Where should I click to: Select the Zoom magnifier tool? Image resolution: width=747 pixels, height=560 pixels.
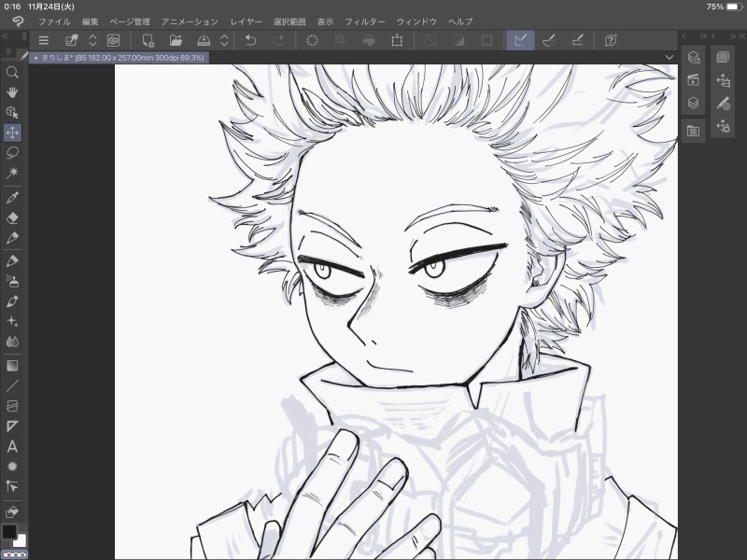pos(12,73)
